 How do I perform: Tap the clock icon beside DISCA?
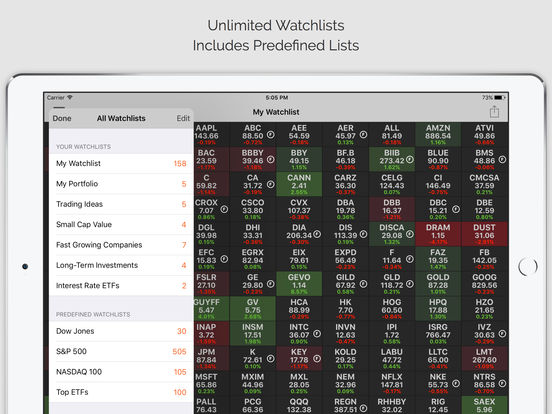pos(410,234)
